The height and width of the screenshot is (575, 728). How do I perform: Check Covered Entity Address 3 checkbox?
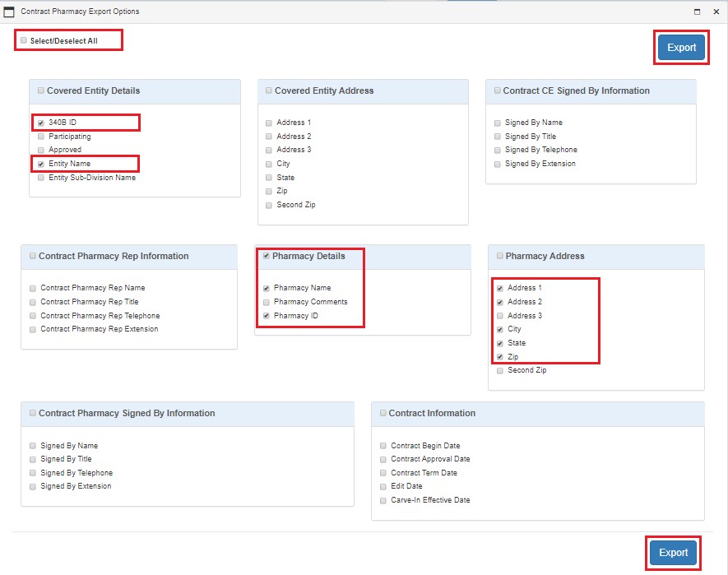(269, 150)
